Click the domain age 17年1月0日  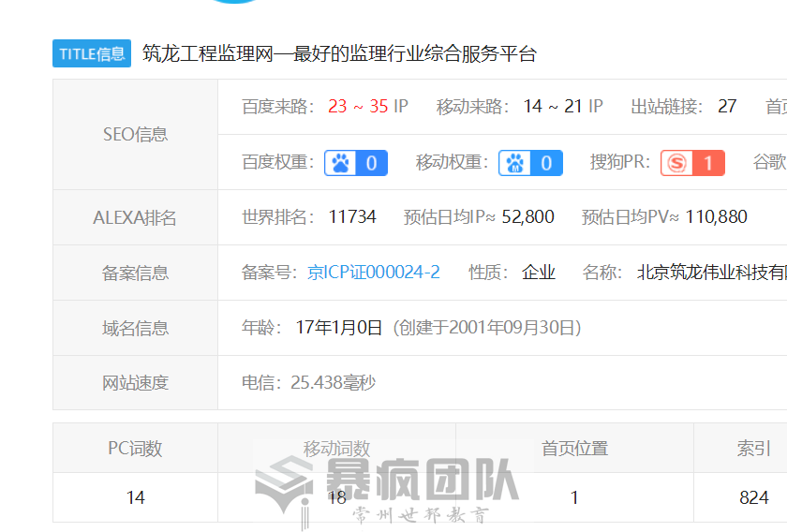click(339, 327)
